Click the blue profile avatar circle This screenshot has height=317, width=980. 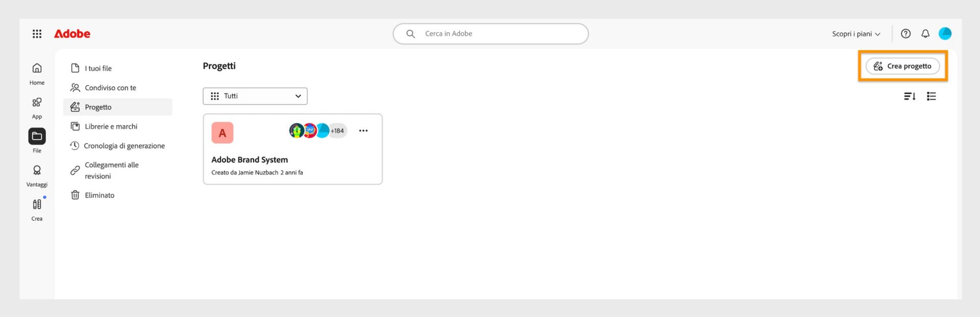[x=946, y=33]
